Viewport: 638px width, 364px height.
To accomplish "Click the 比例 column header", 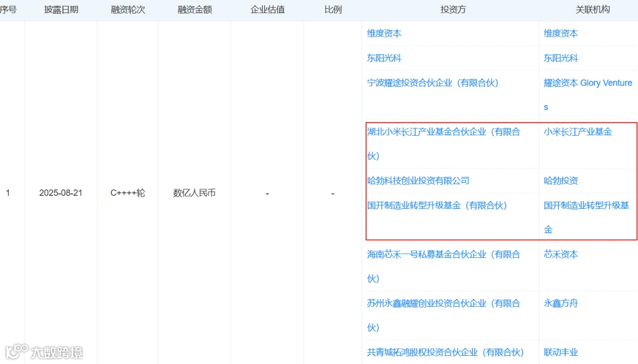I will (333, 10).
